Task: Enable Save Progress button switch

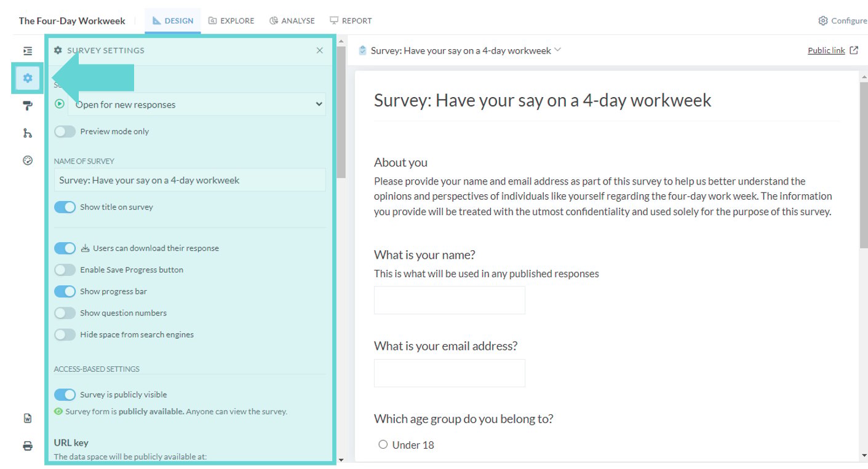Action: coord(65,270)
